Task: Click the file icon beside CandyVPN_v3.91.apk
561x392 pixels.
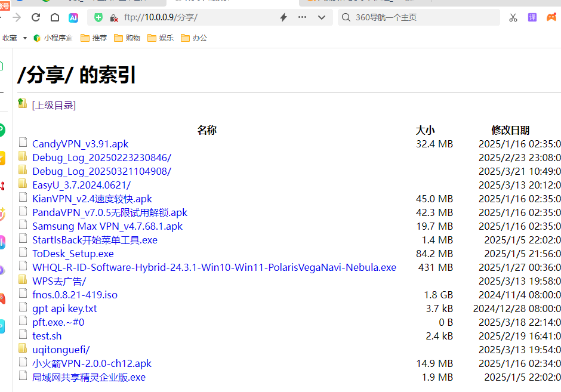Action: point(23,142)
